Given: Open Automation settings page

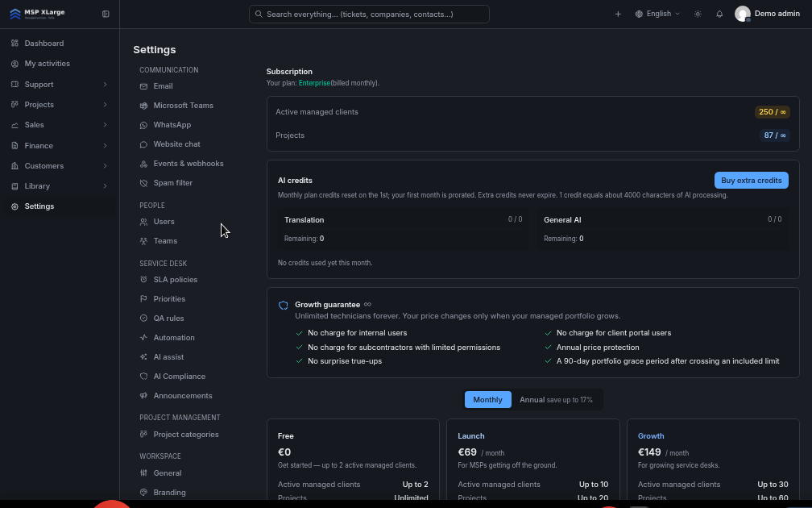Looking at the screenshot, I should pyautogui.click(x=173, y=337).
